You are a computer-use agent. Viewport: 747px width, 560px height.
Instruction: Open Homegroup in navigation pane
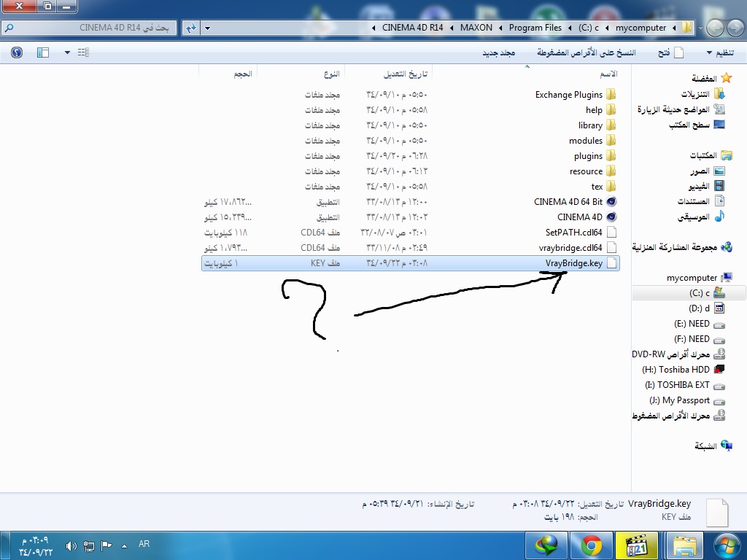pos(682,247)
